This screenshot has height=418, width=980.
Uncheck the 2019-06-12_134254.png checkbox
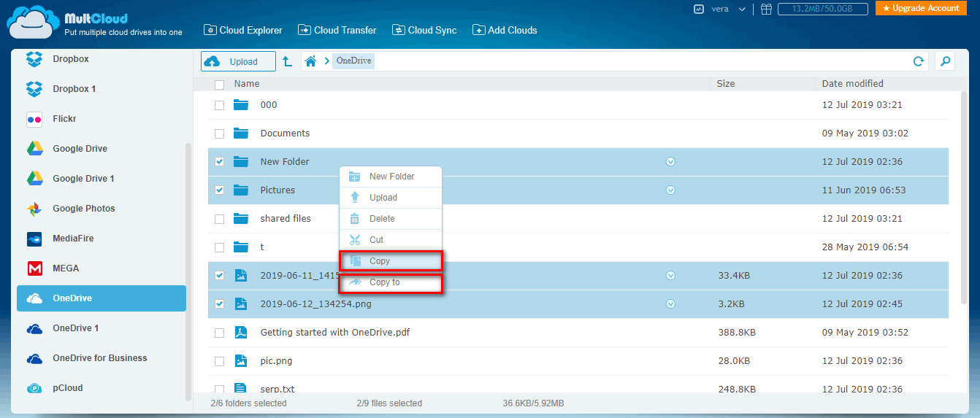(219, 304)
